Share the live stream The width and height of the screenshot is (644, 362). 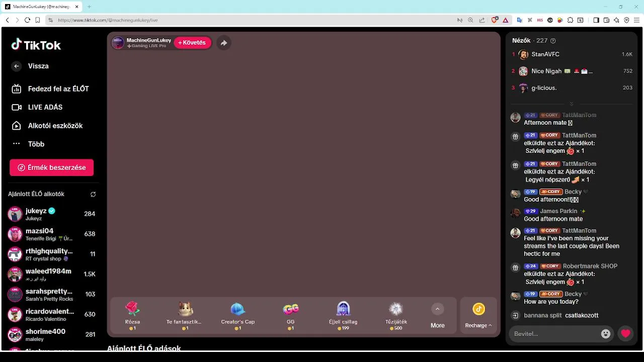224,43
